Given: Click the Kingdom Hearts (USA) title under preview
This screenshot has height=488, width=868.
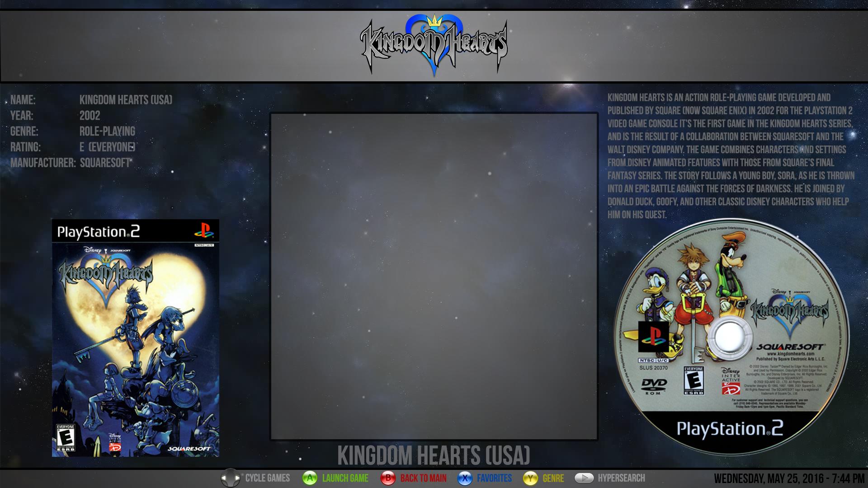Looking at the screenshot, I should click(x=434, y=455).
